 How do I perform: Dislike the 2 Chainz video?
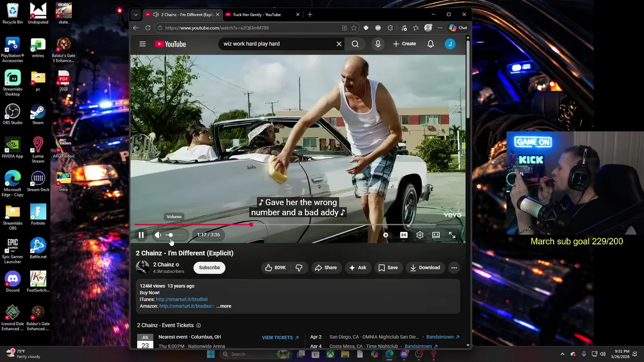click(299, 267)
